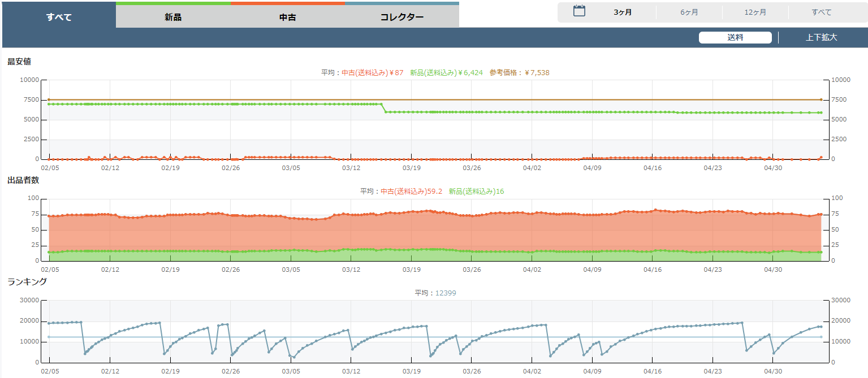The height and width of the screenshot is (378, 868).
Task: Toggle 新品(送料込み) in 出品者数 legend
Action: [476, 192]
